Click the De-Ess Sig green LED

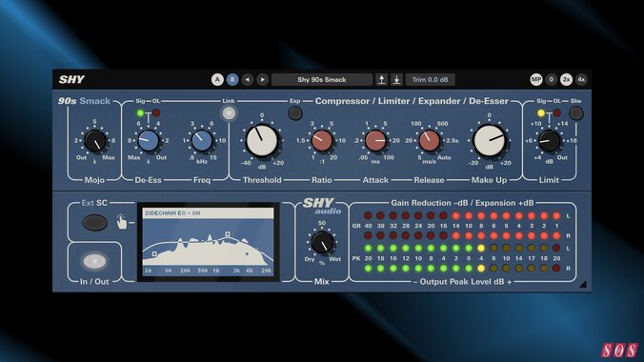click(140, 113)
